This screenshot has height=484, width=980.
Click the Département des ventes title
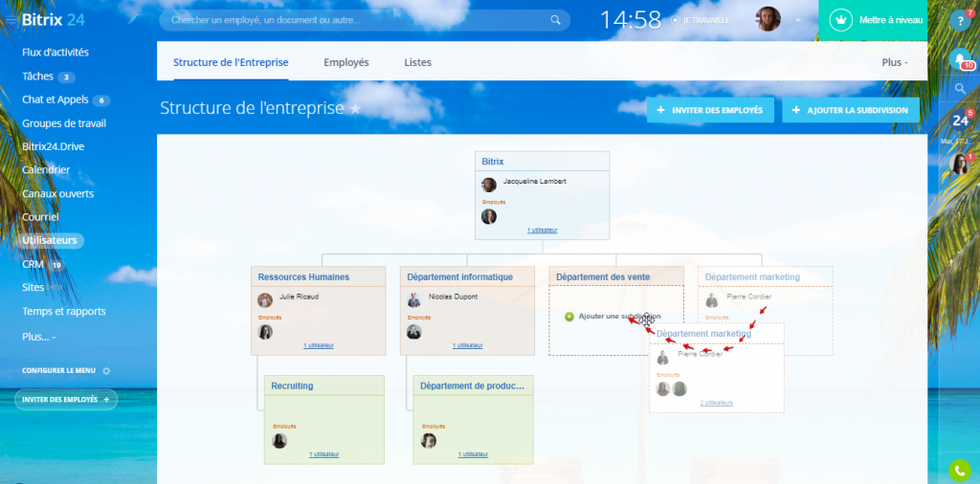click(x=604, y=276)
